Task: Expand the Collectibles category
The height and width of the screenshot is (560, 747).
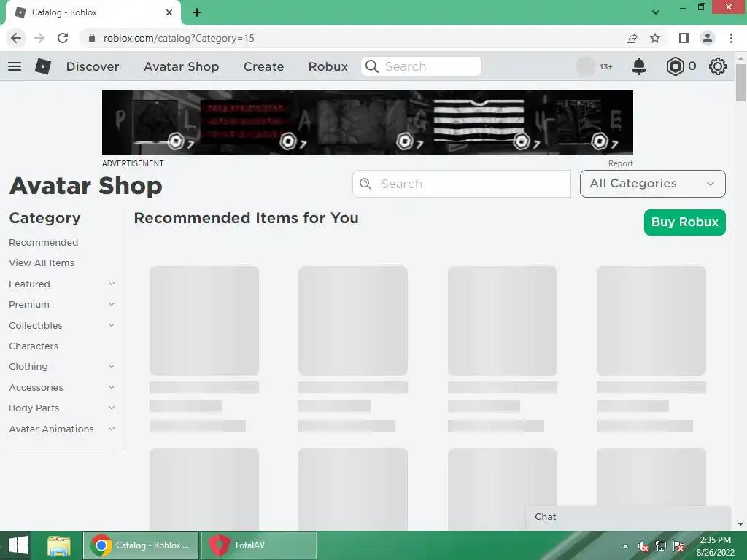Action: click(112, 325)
